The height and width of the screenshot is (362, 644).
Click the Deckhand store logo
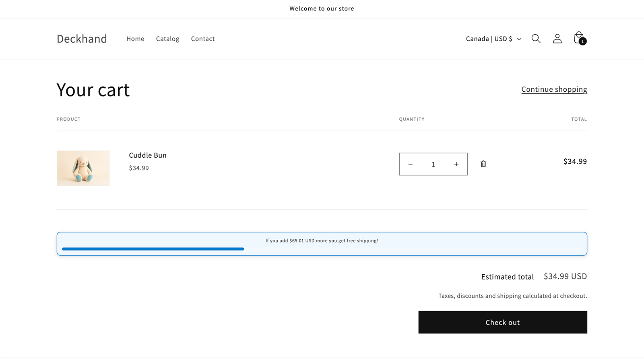[82, 39]
